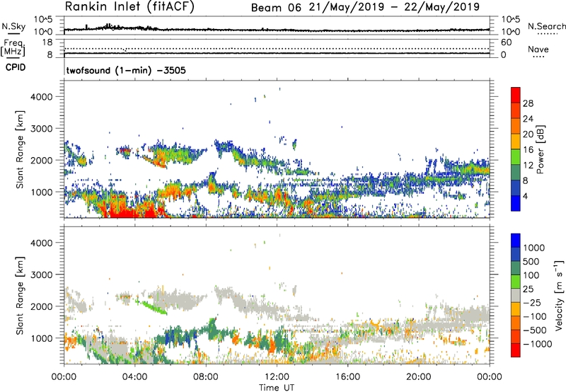
Task: Click the velocity scale value '100'
Action: (531, 275)
